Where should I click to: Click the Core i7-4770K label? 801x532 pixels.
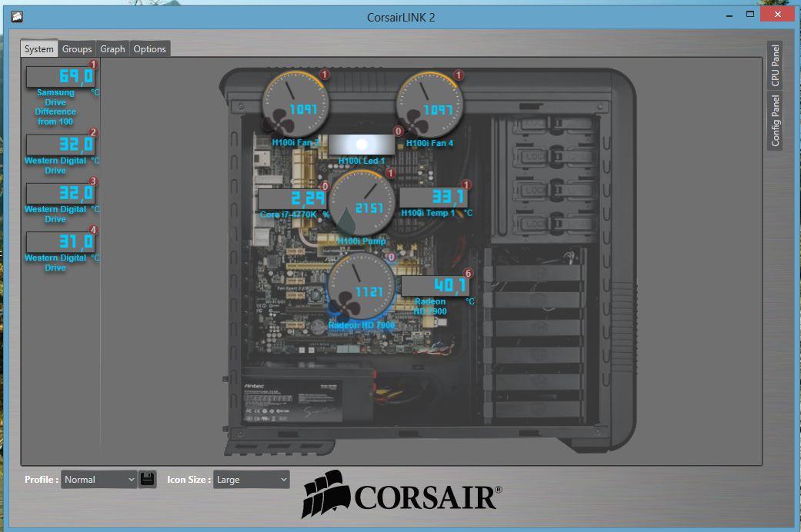288,214
